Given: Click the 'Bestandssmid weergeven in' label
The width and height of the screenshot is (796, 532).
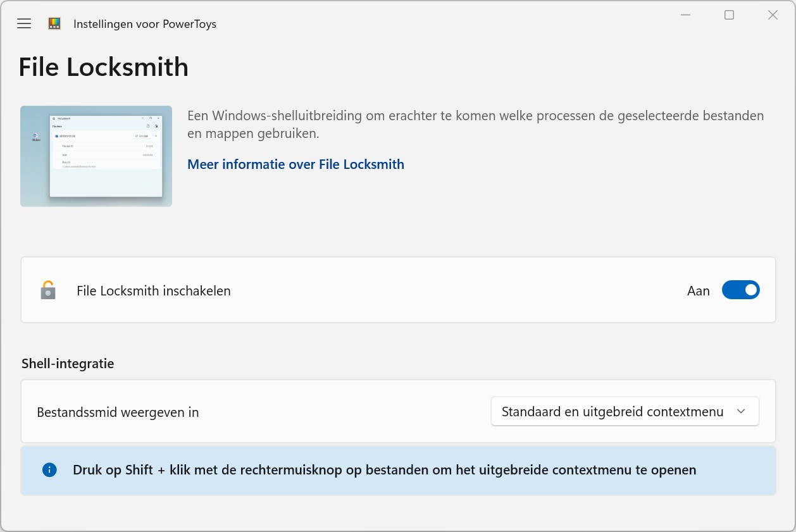Looking at the screenshot, I should tap(118, 412).
